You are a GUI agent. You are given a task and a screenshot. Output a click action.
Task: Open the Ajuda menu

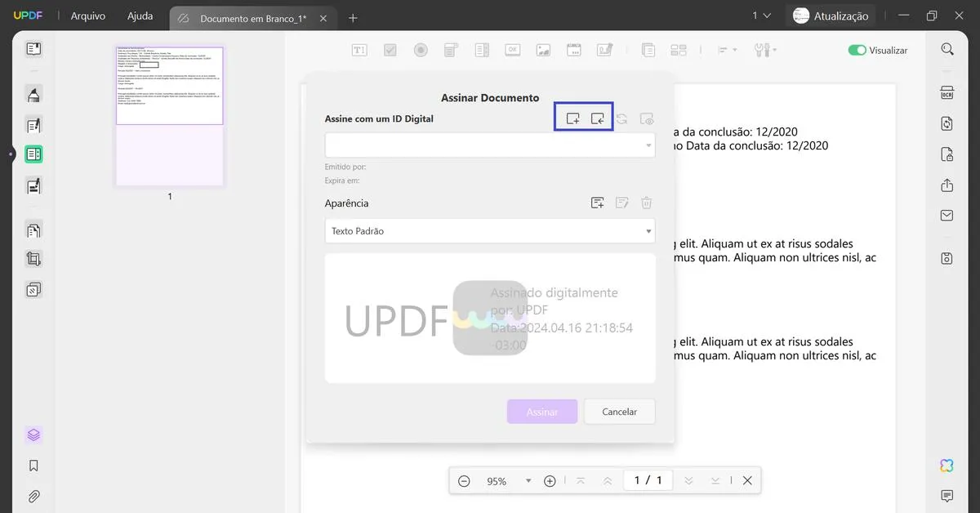coord(140,16)
